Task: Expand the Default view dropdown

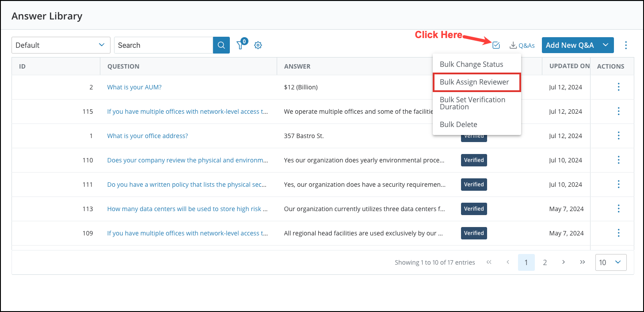Action: (61, 45)
